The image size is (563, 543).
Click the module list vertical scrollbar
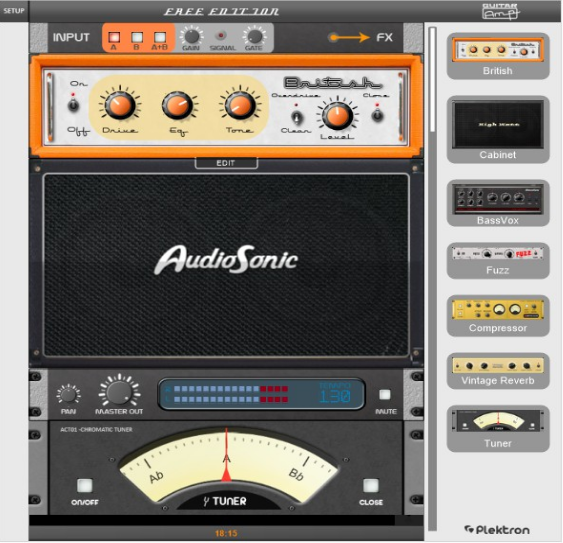tap(433, 278)
